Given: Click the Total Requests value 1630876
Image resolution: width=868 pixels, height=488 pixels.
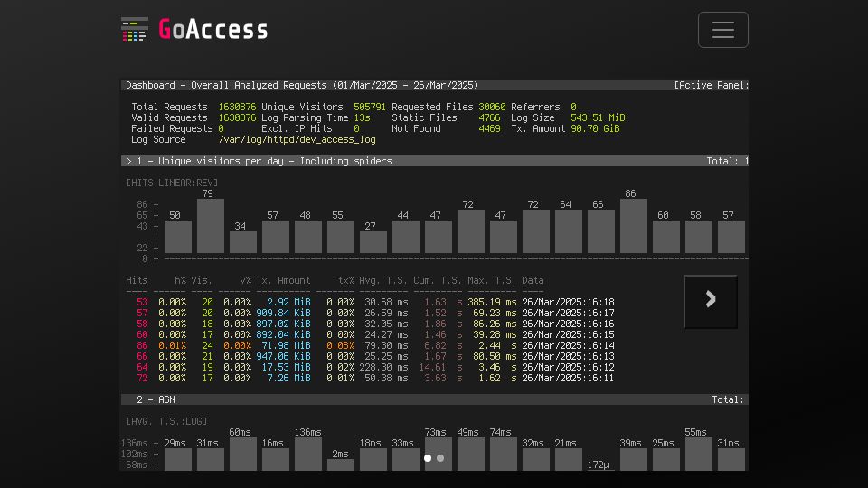Looking at the screenshot, I should click(x=237, y=107).
